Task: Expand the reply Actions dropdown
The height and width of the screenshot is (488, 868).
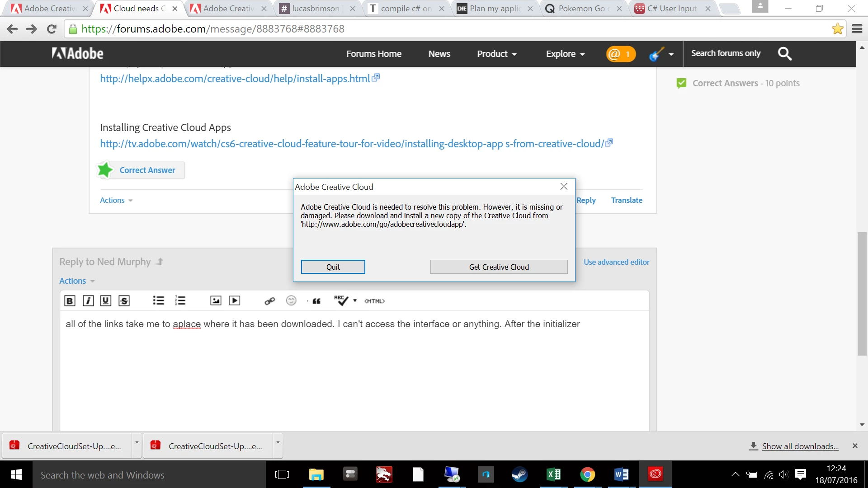Action: [x=77, y=281]
